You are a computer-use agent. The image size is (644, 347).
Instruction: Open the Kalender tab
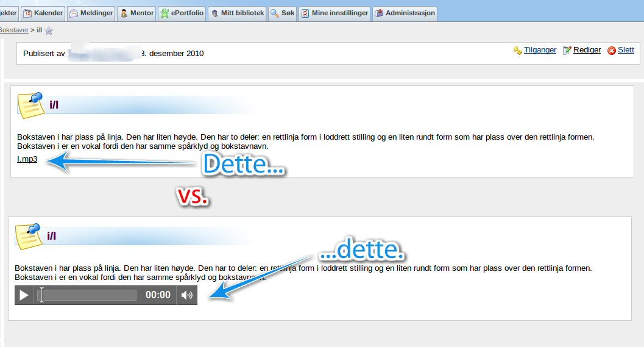click(x=43, y=13)
